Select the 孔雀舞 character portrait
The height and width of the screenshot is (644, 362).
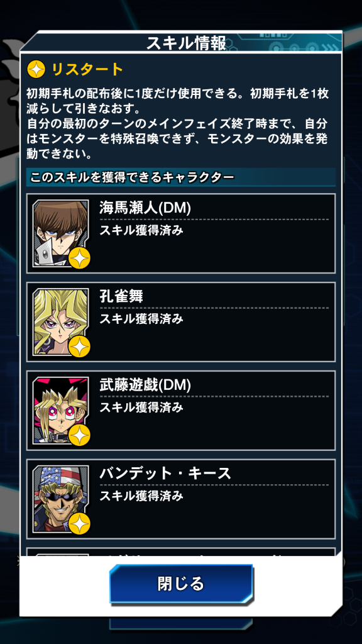61,322
